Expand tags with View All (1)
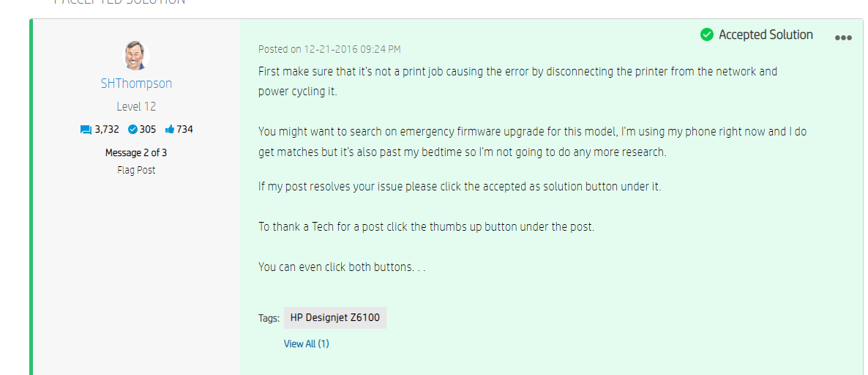Screen dimensions: 868x375 tap(307, 344)
